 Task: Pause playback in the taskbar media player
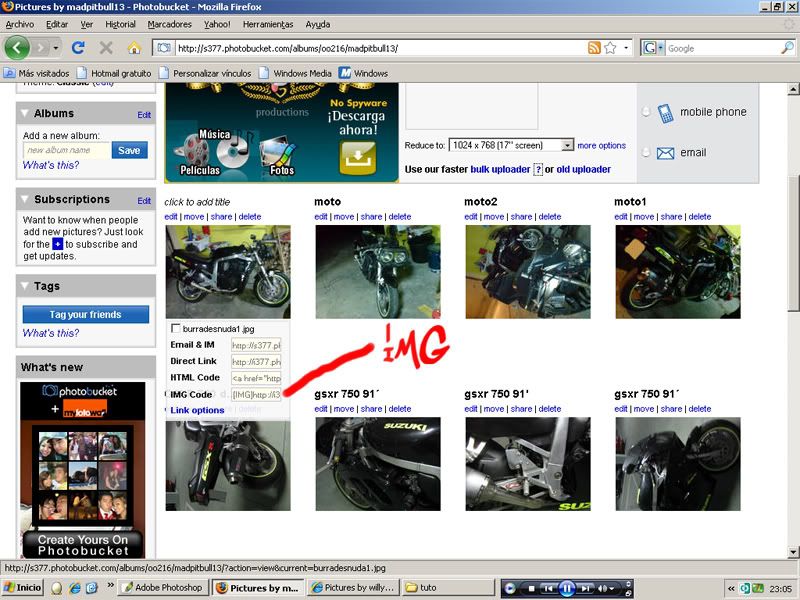(x=567, y=588)
